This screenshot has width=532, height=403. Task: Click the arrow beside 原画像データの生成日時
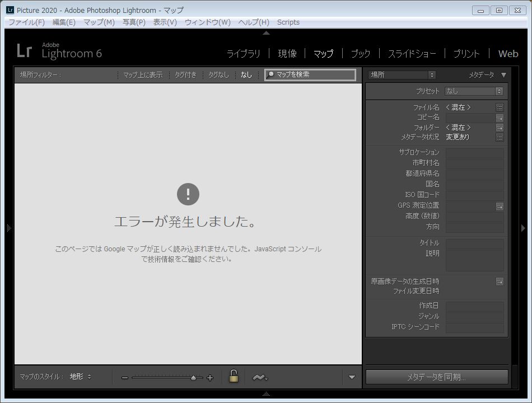coord(500,282)
